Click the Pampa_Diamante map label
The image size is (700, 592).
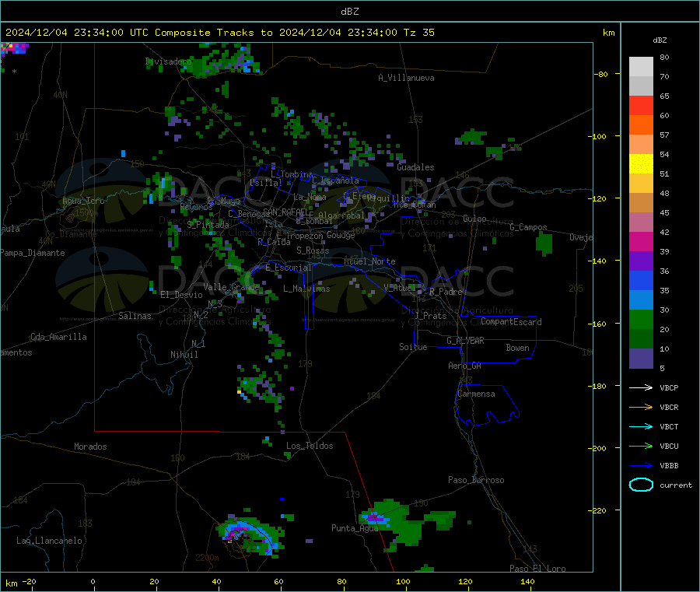[x=33, y=253]
